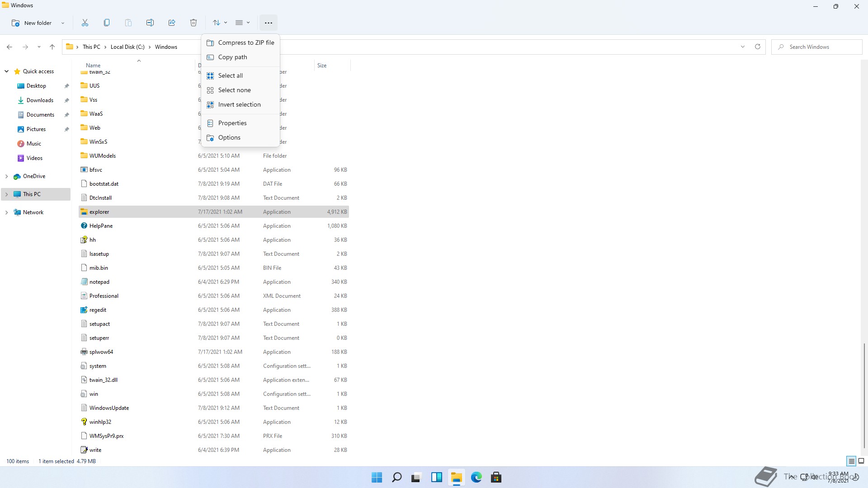Open Desktop in Quick access
This screenshot has height=488, width=868.
pyautogui.click(x=36, y=86)
